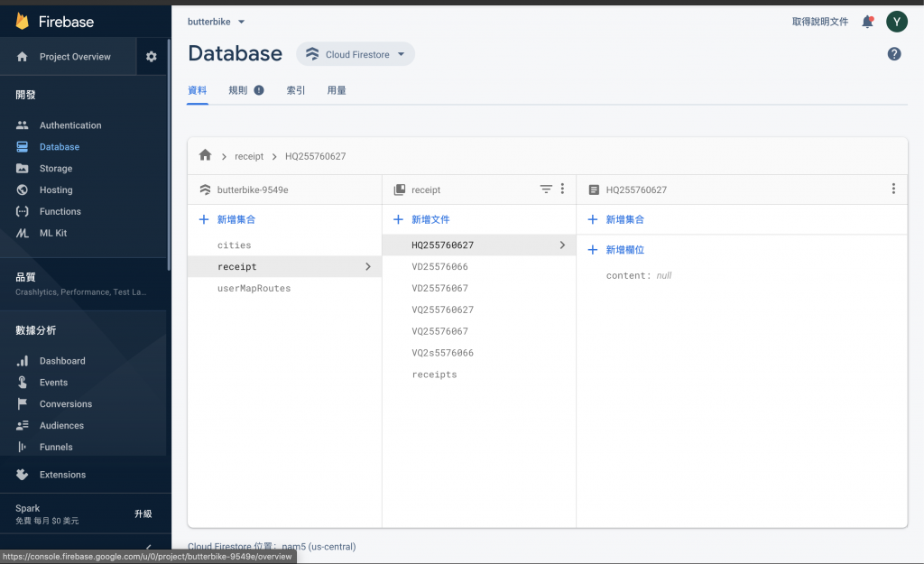
Task: Click the butterbike-9549e database header
Action: click(253, 190)
